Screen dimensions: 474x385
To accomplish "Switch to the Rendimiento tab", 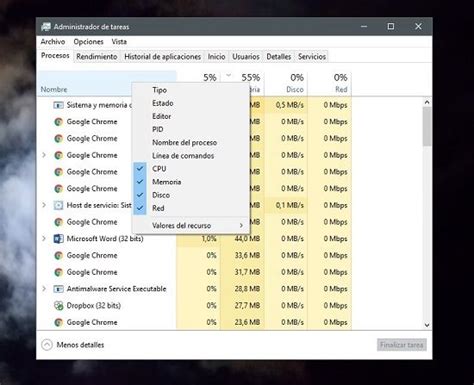I will (97, 57).
